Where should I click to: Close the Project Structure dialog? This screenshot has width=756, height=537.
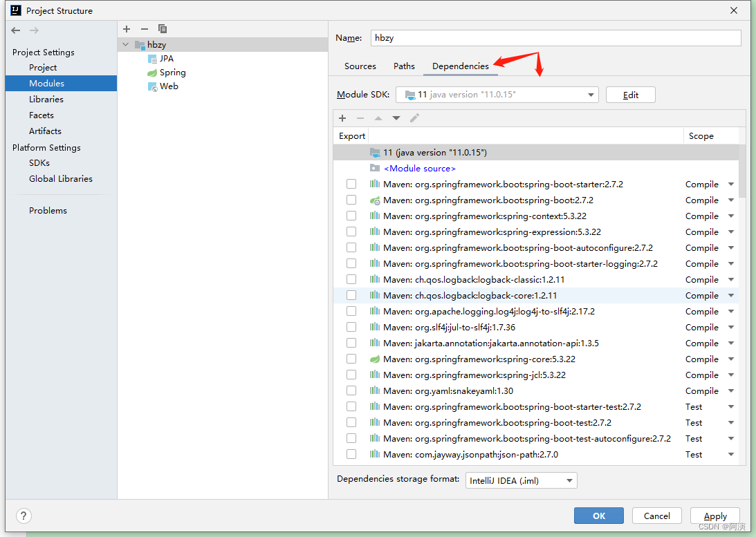pyautogui.click(x=734, y=10)
